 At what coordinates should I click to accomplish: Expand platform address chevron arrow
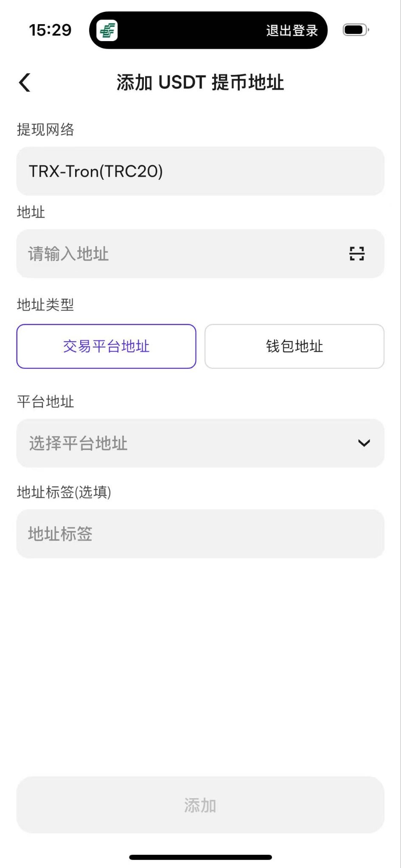click(364, 443)
